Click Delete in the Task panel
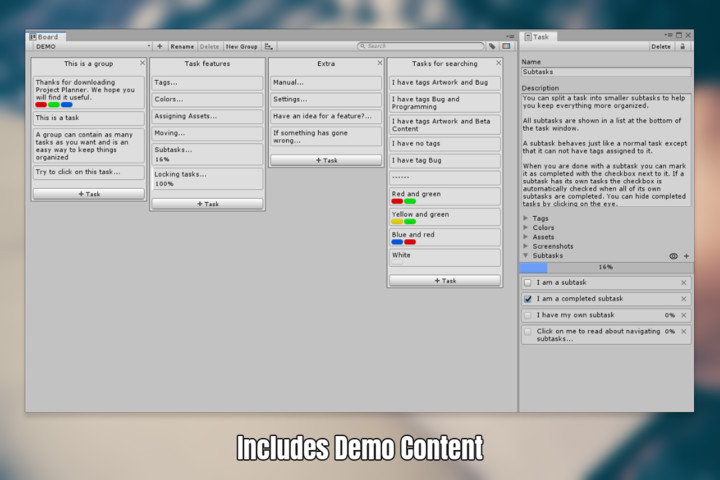 pos(661,46)
